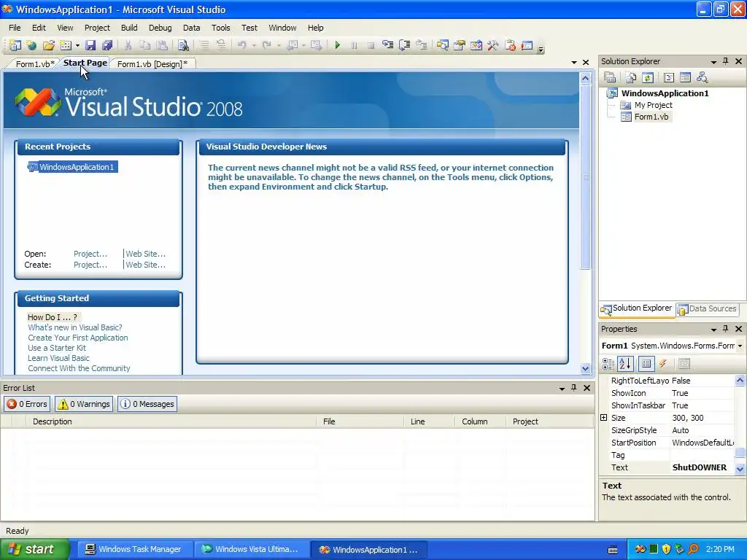Click Show All Files icon in Solution Explorer

coord(631,77)
